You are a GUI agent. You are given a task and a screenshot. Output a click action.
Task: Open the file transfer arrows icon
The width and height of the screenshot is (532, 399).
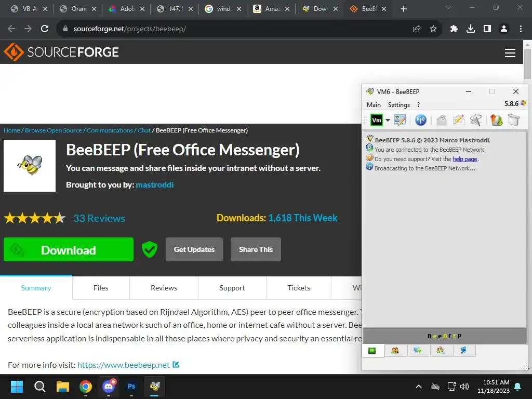(x=496, y=120)
